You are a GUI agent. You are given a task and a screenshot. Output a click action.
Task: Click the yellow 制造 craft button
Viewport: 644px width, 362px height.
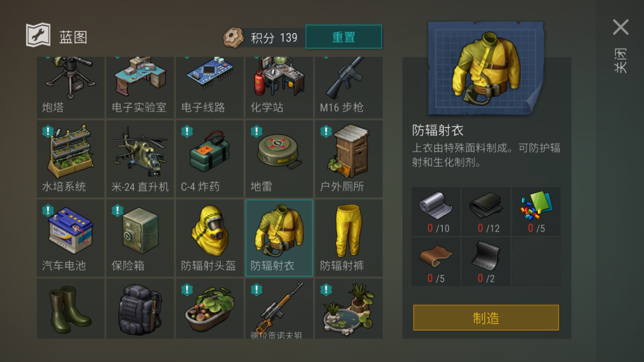[x=486, y=317]
